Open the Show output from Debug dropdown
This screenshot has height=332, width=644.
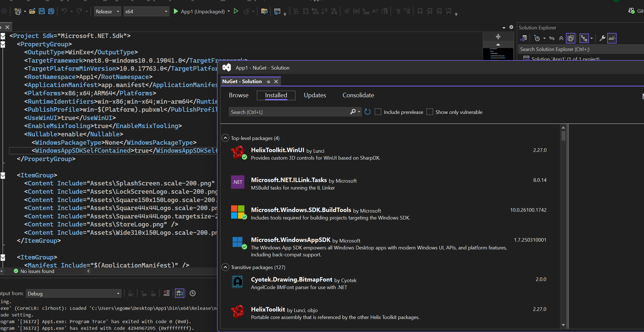point(74,293)
